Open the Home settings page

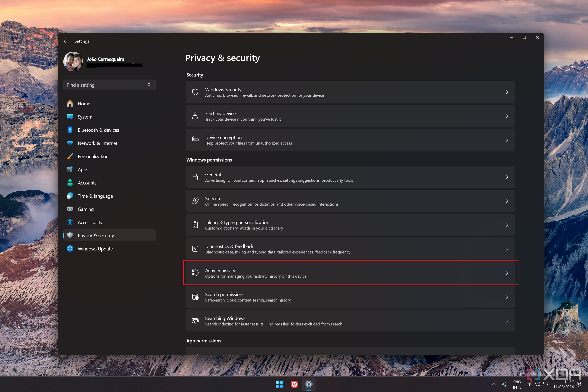coord(109,103)
